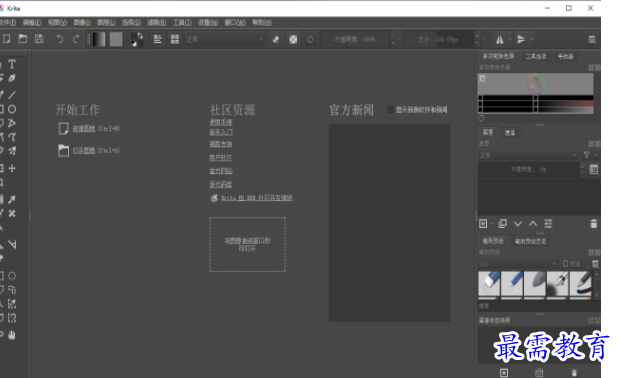
Task: Select the Color Sampler eyedropper tool
Action: pyautogui.click(x=12, y=199)
